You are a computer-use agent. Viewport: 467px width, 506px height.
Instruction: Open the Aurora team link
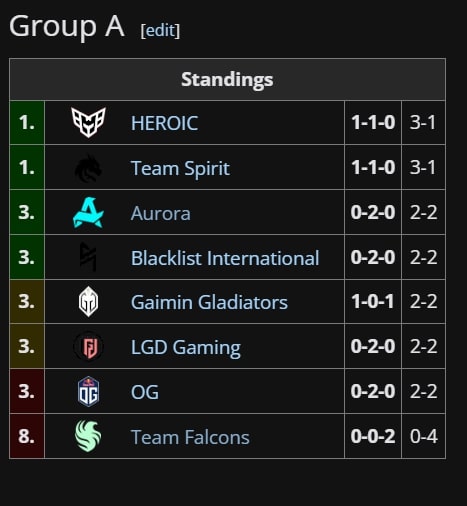coord(161,213)
